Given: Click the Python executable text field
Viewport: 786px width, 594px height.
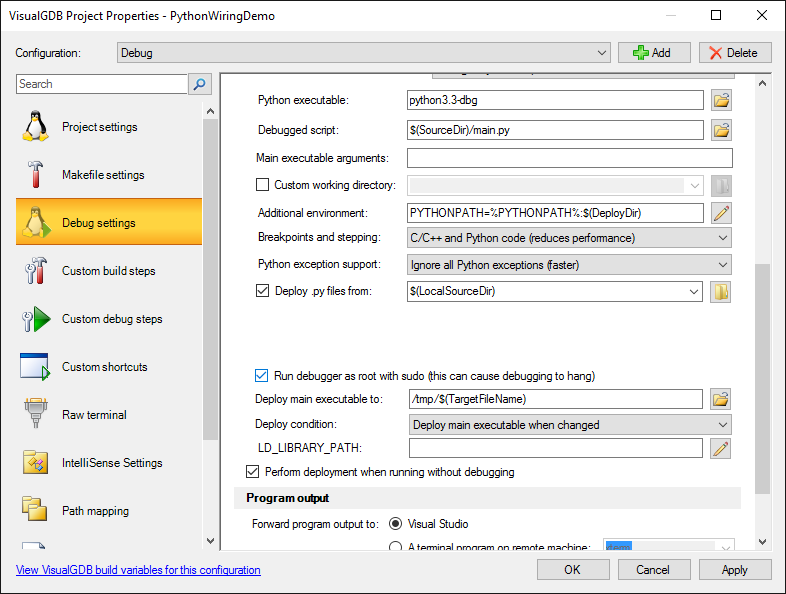Looking at the screenshot, I should coord(555,100).
